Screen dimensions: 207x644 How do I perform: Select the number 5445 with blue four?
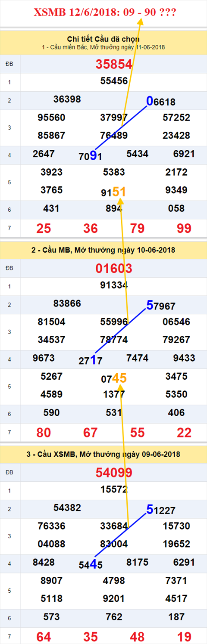click(90, 564)
